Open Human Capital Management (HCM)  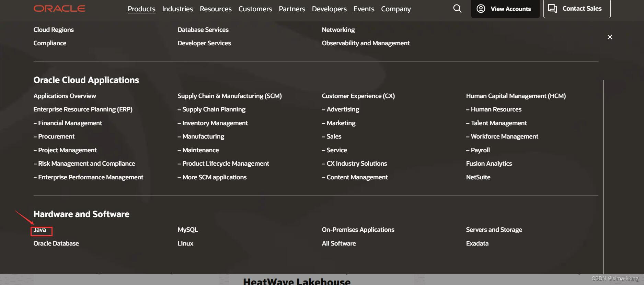(x=516, y=96)
